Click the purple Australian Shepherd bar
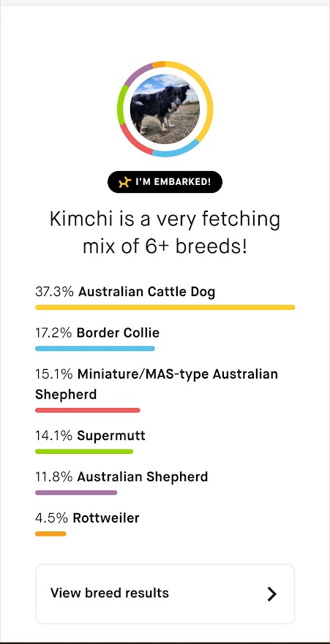 (76, 493)
